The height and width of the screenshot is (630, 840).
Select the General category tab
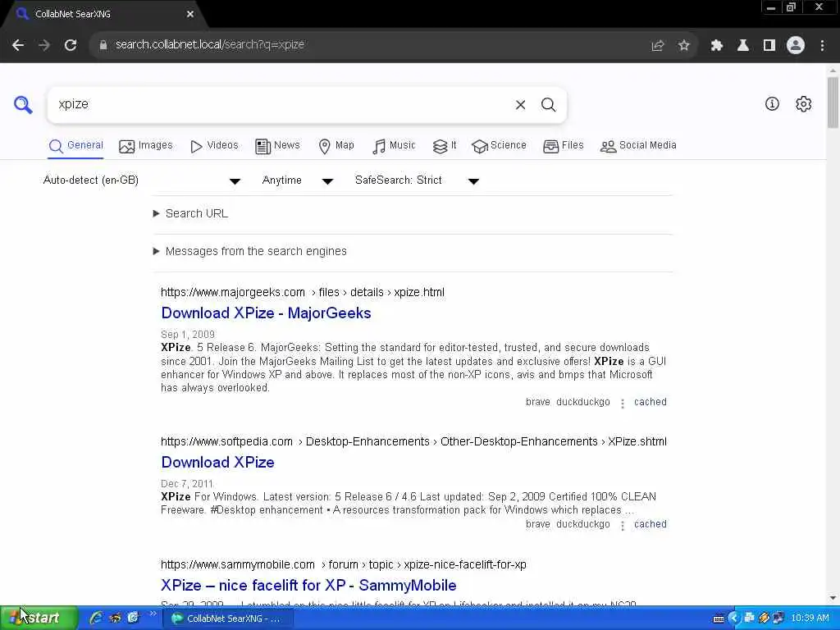pyautogui.click(x=75, y=146)
